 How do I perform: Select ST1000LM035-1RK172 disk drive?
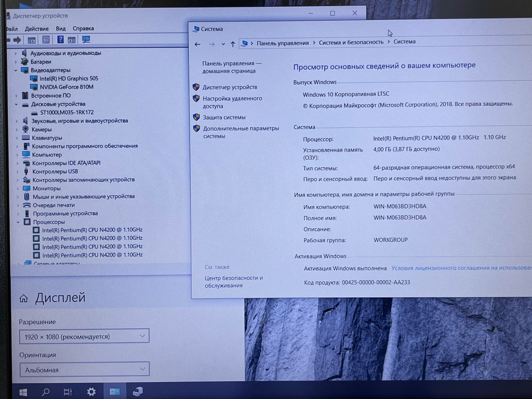pyautogui.click(x=67, y=113)
